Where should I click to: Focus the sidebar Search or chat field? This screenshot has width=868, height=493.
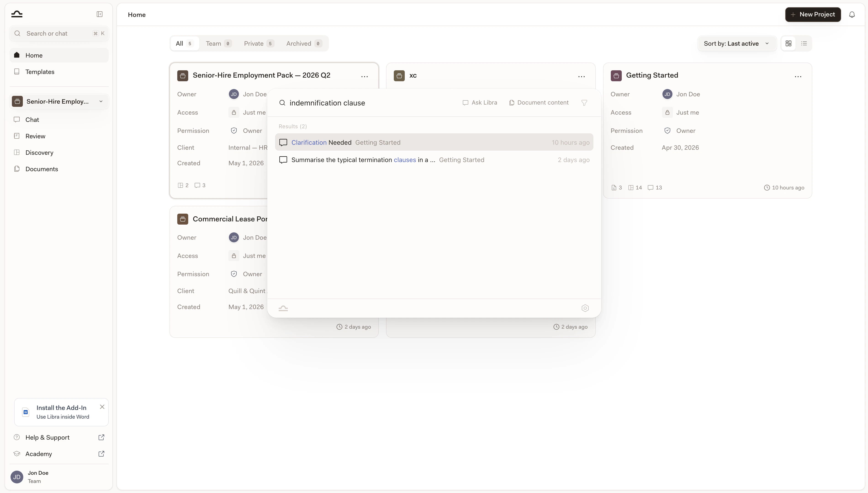(x=59, y=34)
